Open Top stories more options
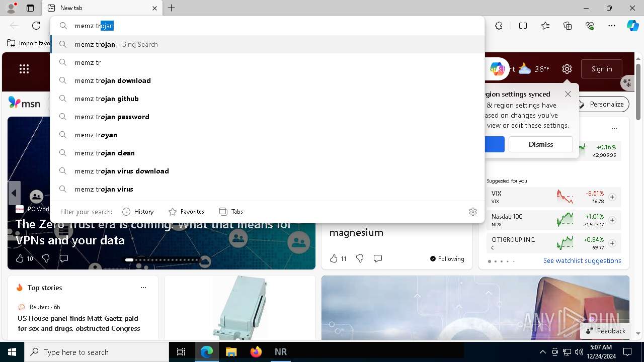Screen dimensions: 644x362 point(143,288)
